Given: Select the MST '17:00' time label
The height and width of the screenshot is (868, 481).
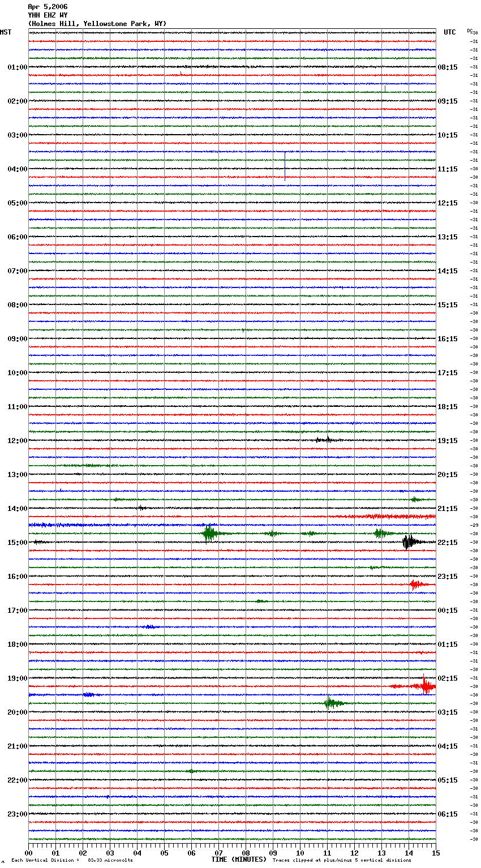Looking at the screenshot, I should (x=18, y=611).
